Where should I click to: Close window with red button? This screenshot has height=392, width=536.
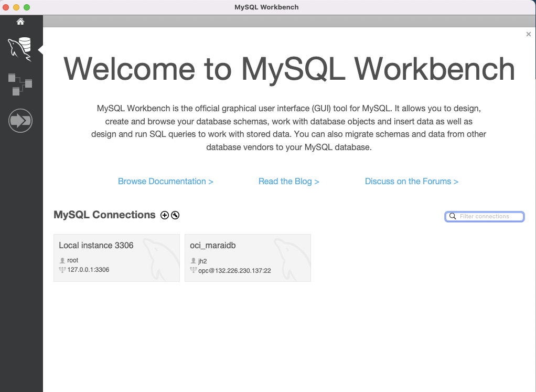6,7
